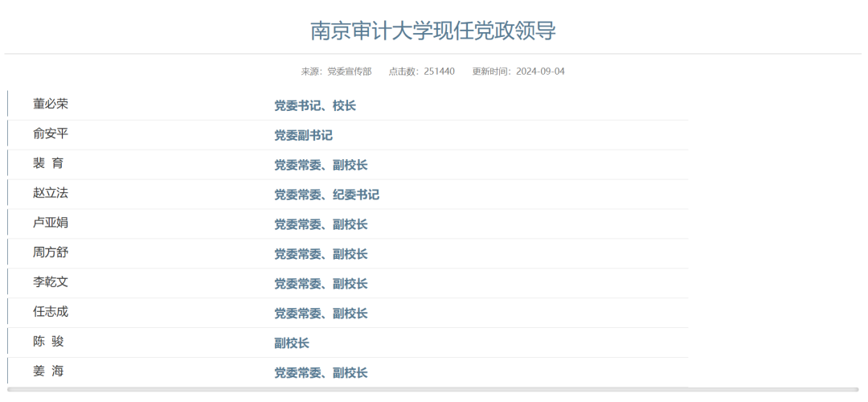Screen dimensions: 868x402
Task: Open the name 姜海
Action: click(x=48, y=371)
